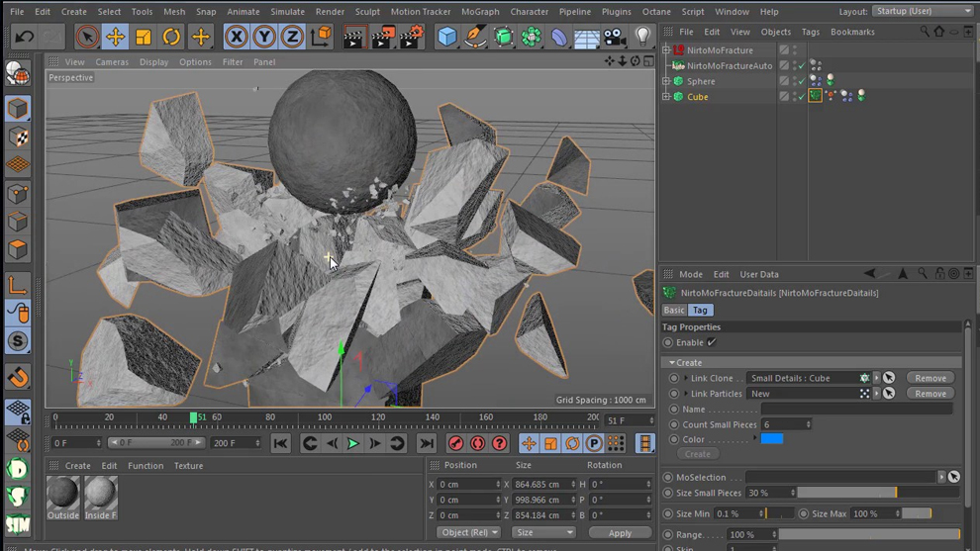Adjust the Range slider
980x551 pixels.
[x=869, y=535]
